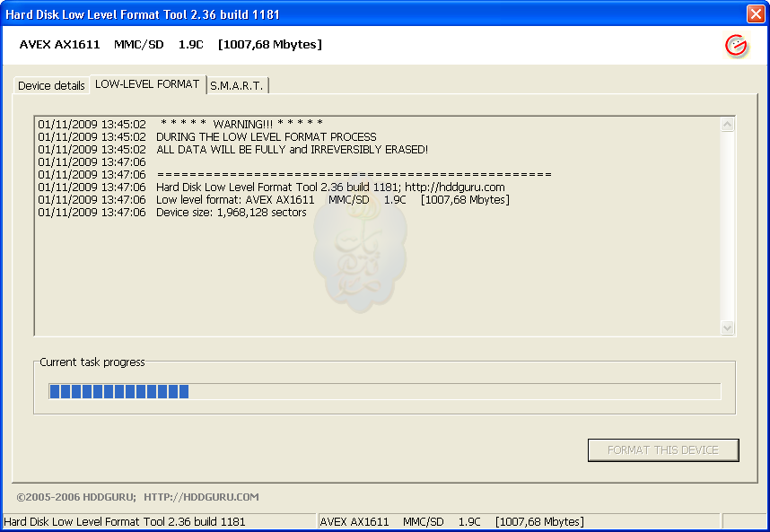
Task: Click the ALL DATA WILL BE ERASED line
Action: 292,149
